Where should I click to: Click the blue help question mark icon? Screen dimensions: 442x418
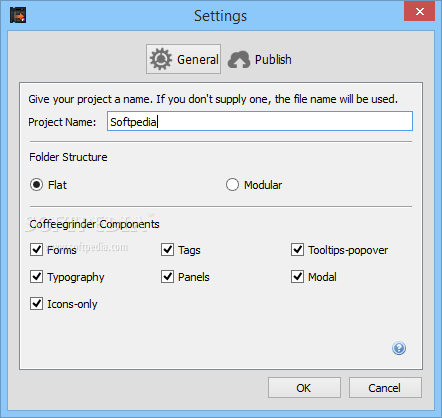pyautogui.click(x=399, y=348)
